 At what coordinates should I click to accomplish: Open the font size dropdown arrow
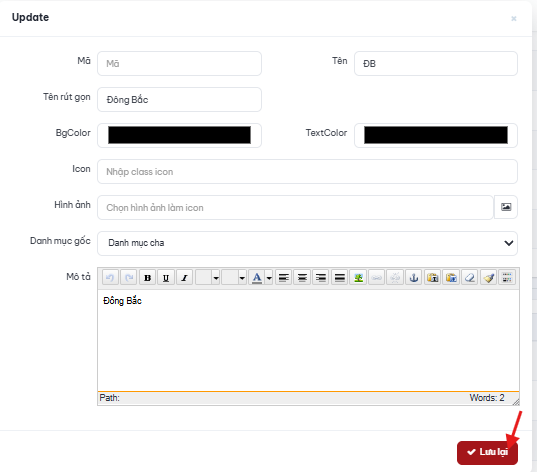[242, 277]
